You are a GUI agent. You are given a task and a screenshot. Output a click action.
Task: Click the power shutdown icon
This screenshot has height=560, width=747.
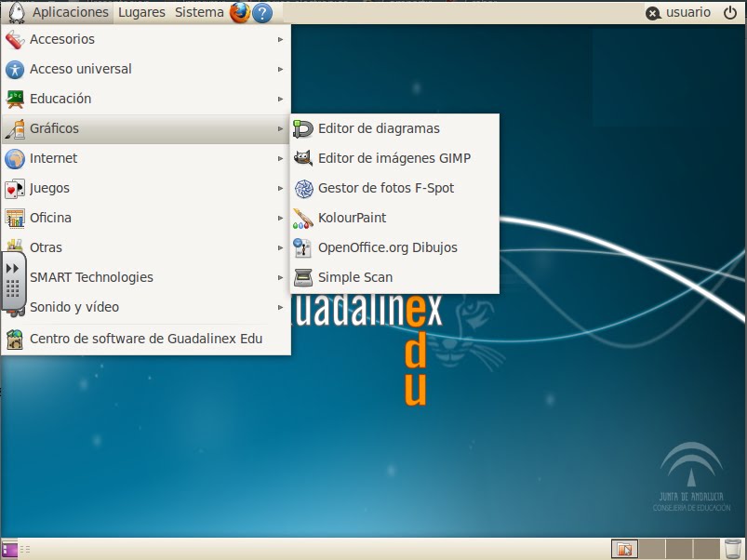[x=730, y=12]
